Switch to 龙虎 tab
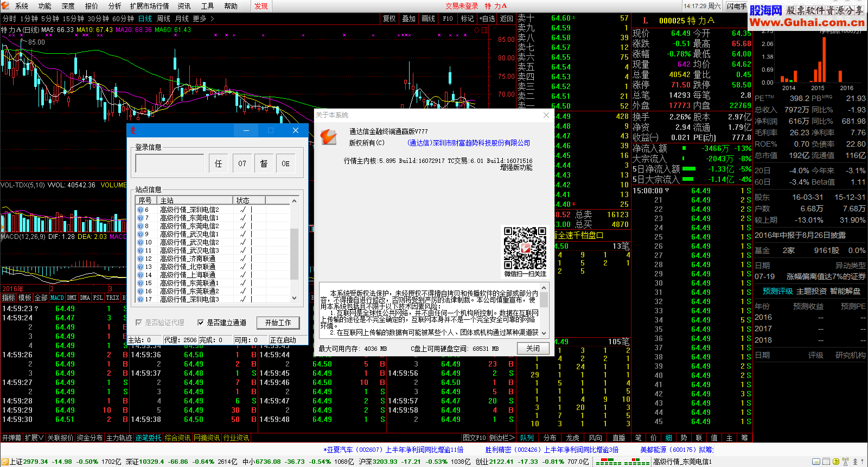This screenshot has width=868, height=467. coord(573,438)
